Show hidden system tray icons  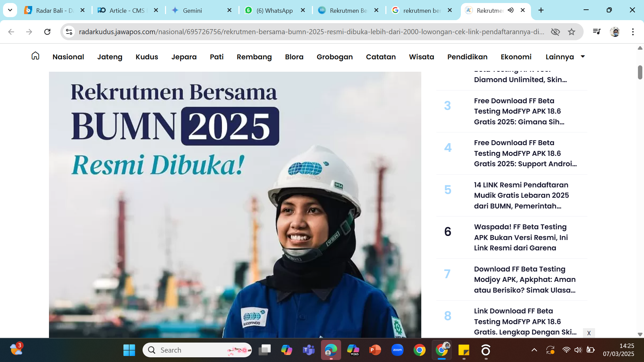pos(534,350)
